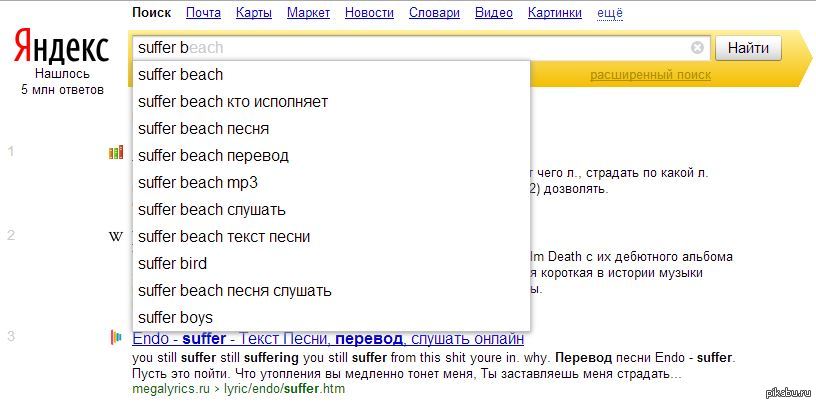Viewport: 816px width, 404px height.
Task: Choose suggestion "suffer beach перевод"
Action: (213, 156)
